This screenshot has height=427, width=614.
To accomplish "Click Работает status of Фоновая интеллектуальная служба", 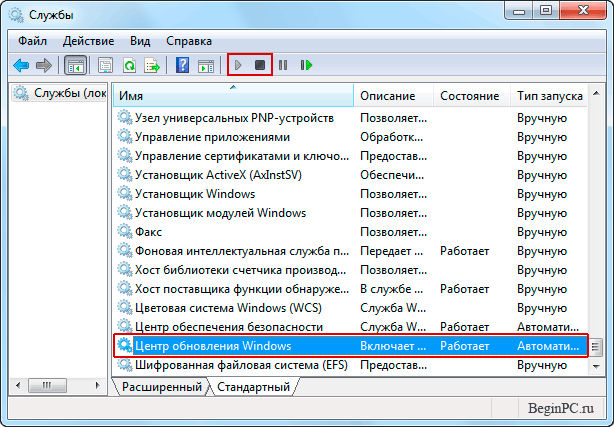I will click(464, 251).
